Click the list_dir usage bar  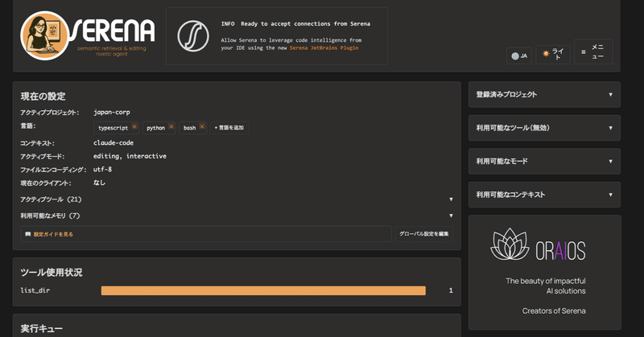[263, 290]
